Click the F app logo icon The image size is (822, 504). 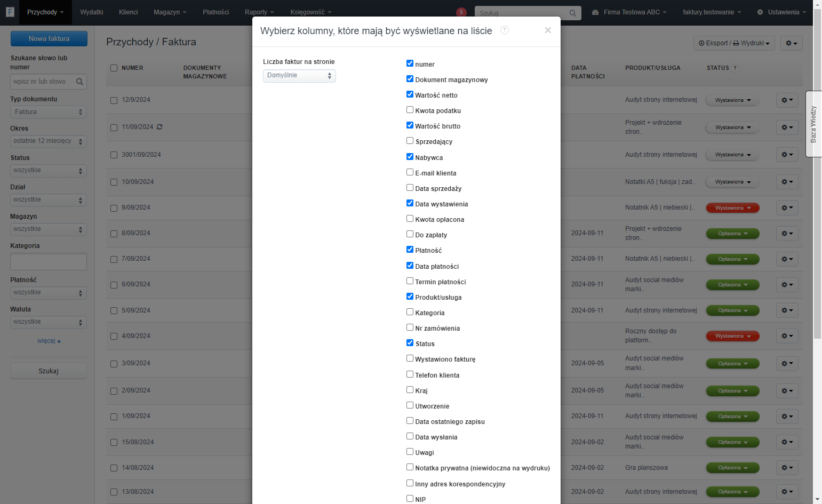click(x=10, y=12)
